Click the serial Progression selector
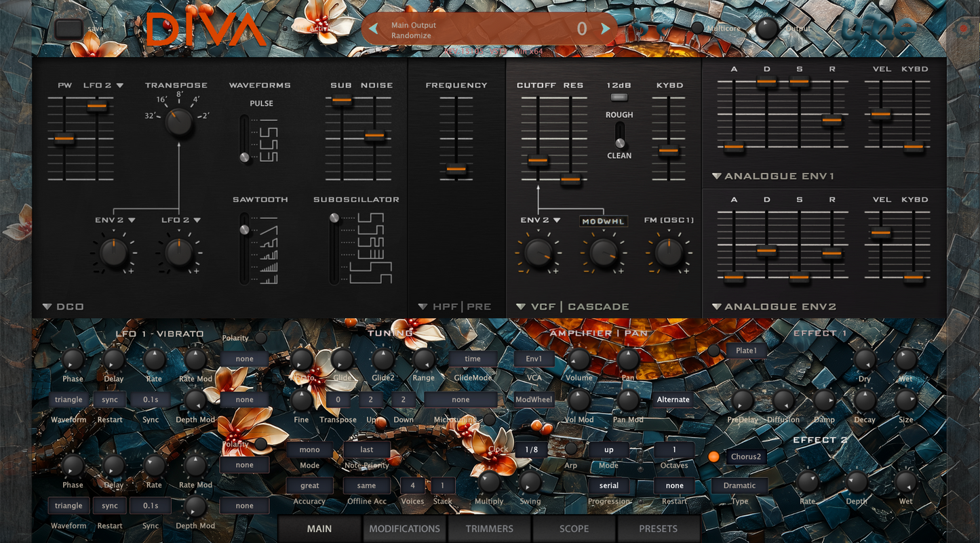Viewport: 980px width, 543px height. (609, 485)
